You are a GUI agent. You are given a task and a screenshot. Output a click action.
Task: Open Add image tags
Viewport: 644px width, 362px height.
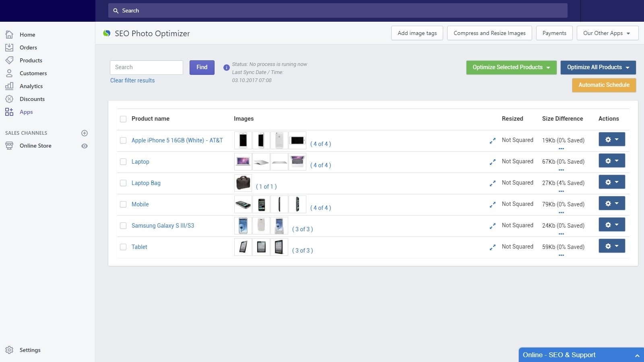coord(417,33)
